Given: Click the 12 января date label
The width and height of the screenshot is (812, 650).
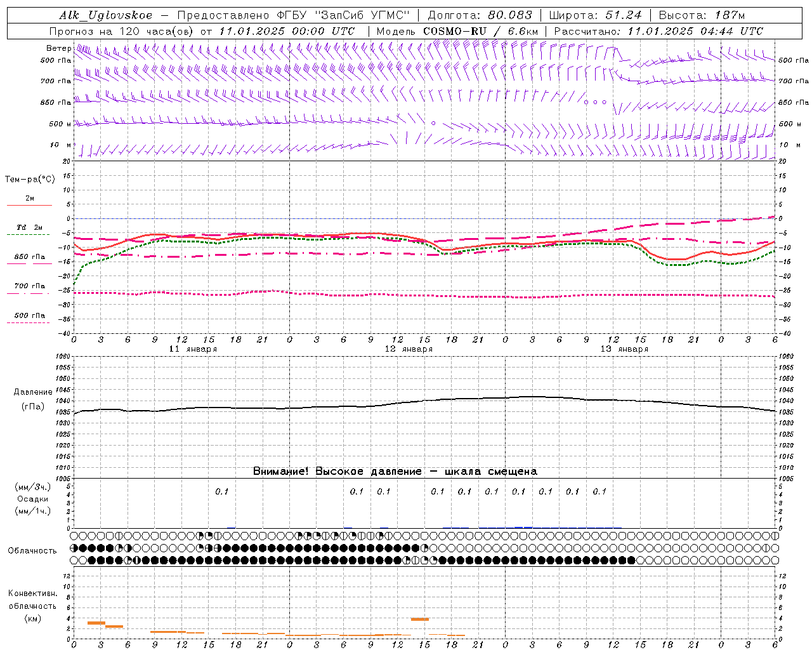Looking at the screenshot, I should (409, 349).
